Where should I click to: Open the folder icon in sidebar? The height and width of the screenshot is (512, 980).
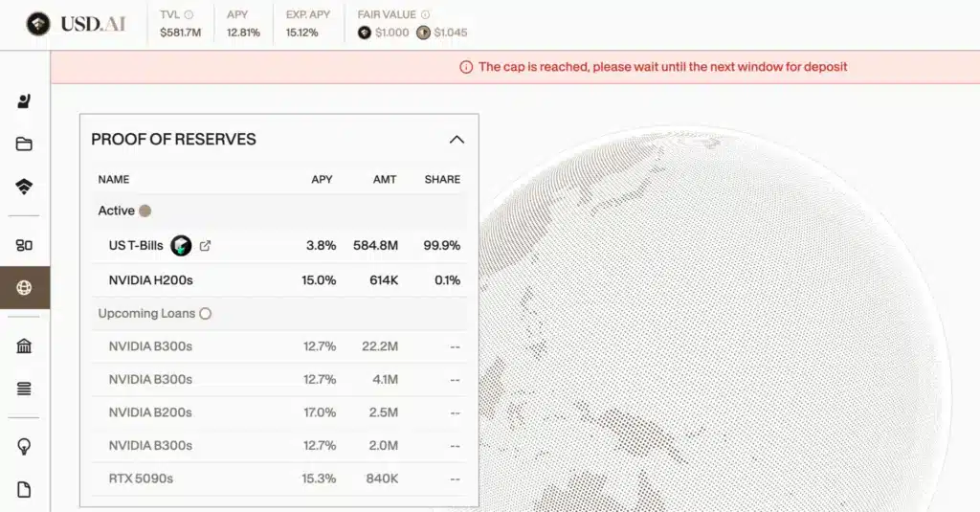(x=24, y=145)
